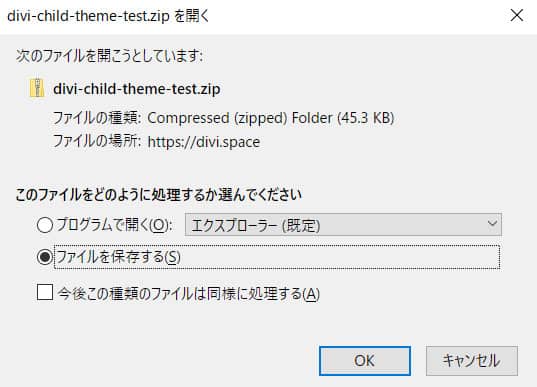Expand the program list using the chevron arrow
The image size is (537, 387).
click(x=492, y=224)
